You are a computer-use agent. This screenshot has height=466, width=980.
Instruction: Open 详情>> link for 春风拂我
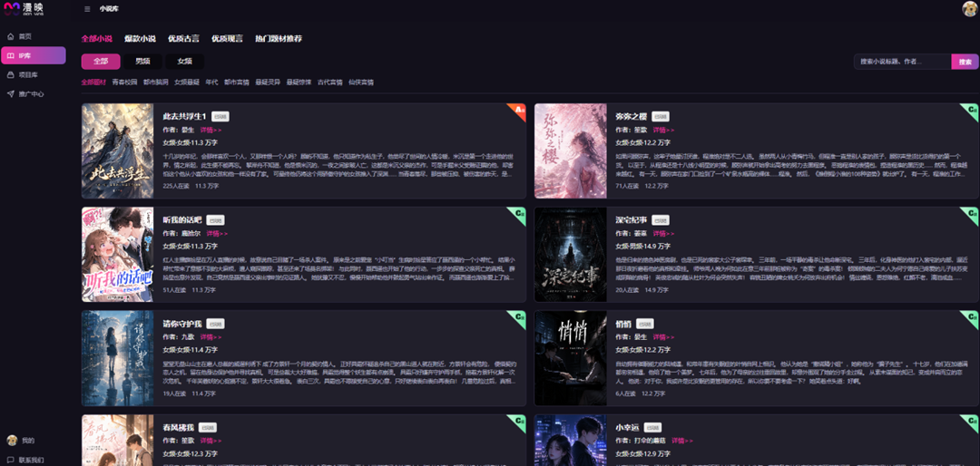211,441
